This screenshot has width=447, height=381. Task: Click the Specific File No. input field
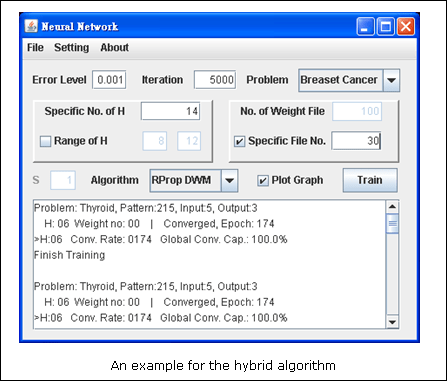click(x=356, y=141)
